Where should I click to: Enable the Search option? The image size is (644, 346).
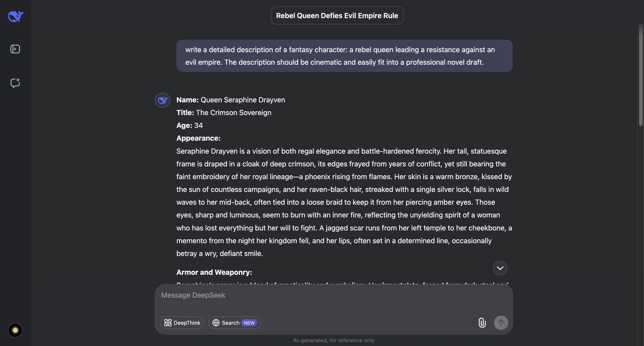click(x=226, y=323)
